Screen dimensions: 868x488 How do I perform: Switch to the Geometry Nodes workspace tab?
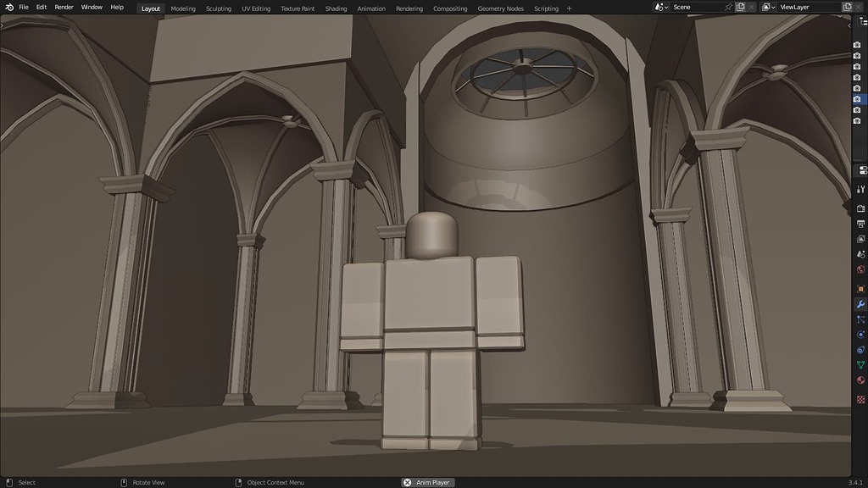[501, 8]
